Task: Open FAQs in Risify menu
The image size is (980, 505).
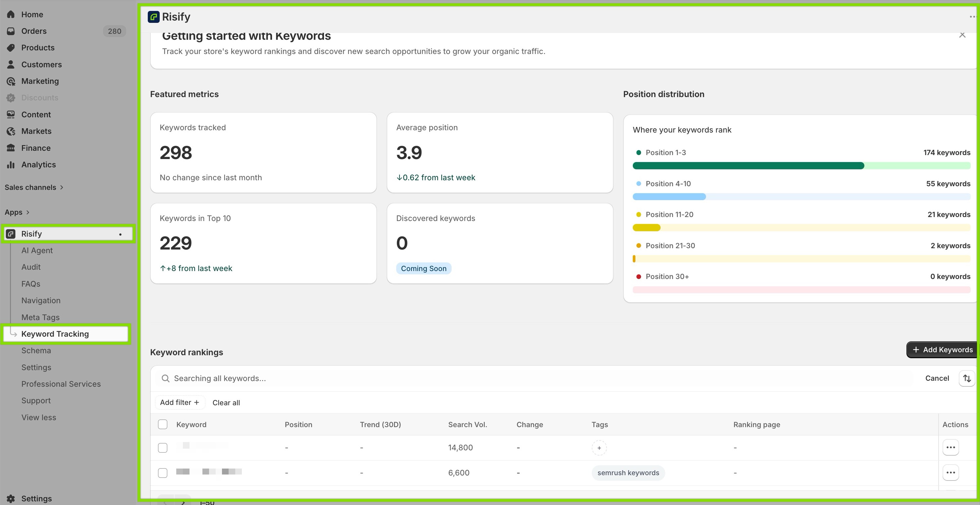Action: (x=31, y=284)
